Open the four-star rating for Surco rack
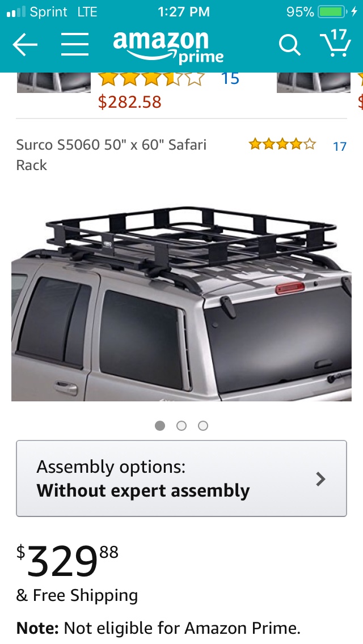 (x=282, y=145)
